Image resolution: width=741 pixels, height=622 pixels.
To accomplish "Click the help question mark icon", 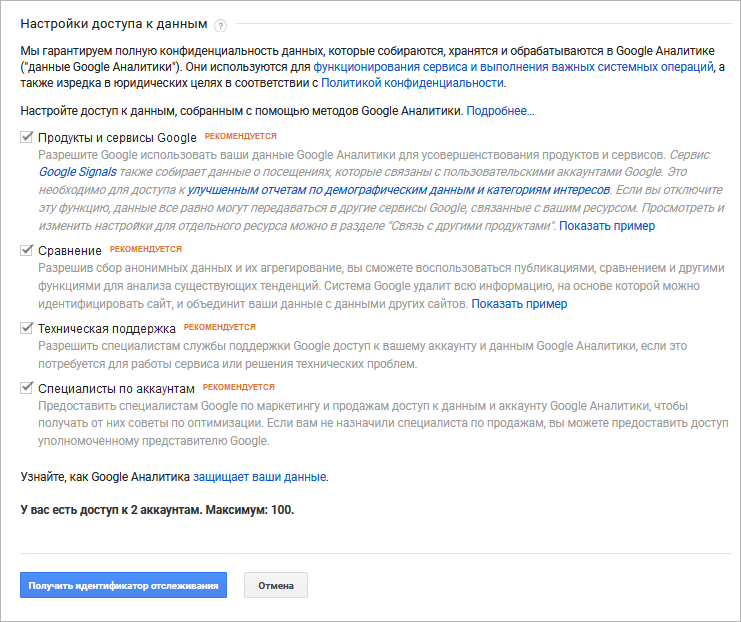I will (x=220, y=26).
